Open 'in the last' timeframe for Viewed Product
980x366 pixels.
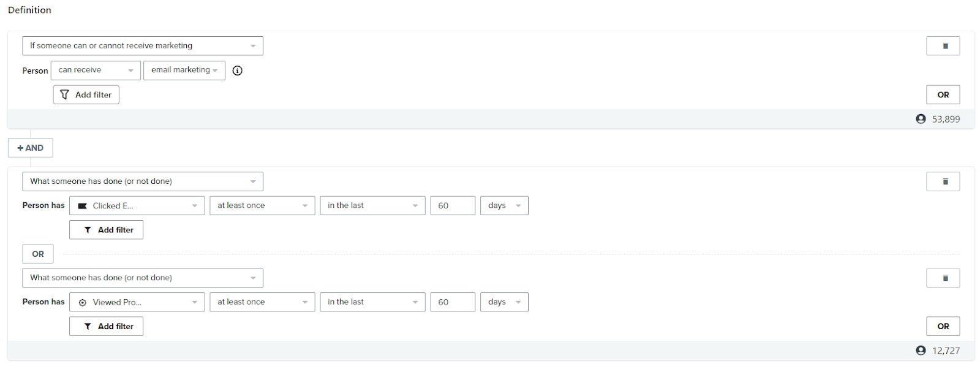[372, 302]
